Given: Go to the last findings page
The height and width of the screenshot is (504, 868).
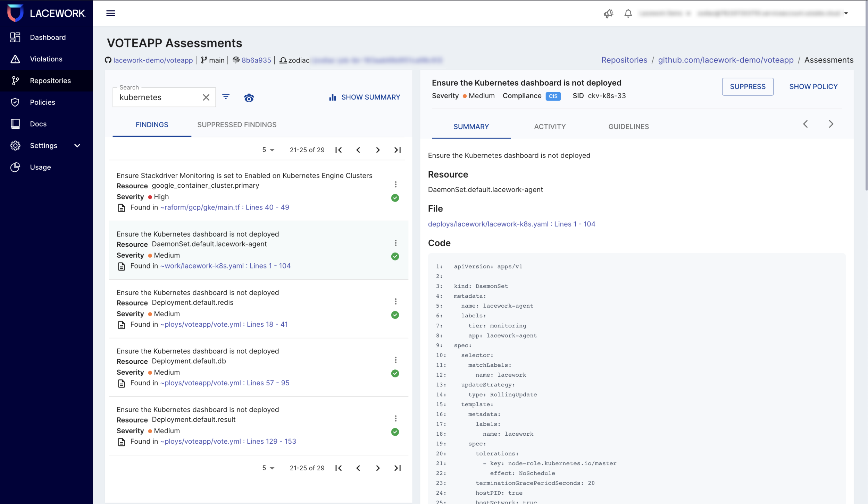Looking at the screenshot, I should tap(398, 150).
